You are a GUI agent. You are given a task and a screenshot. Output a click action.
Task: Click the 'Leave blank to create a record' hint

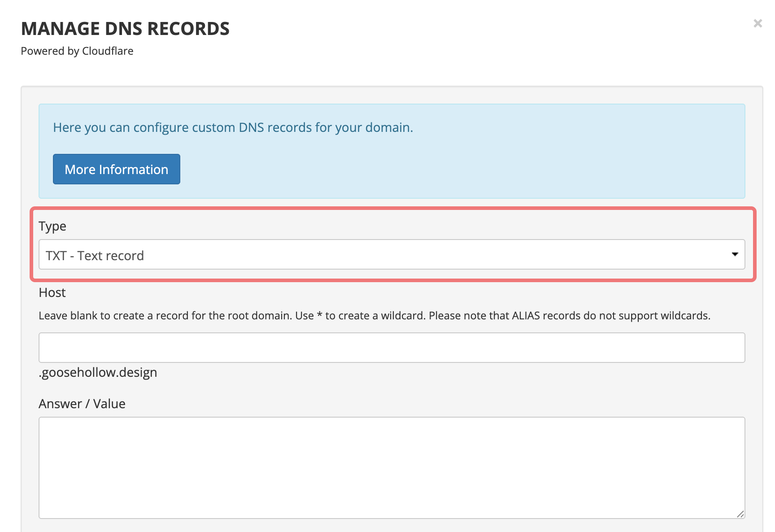(x=374, y=316)
